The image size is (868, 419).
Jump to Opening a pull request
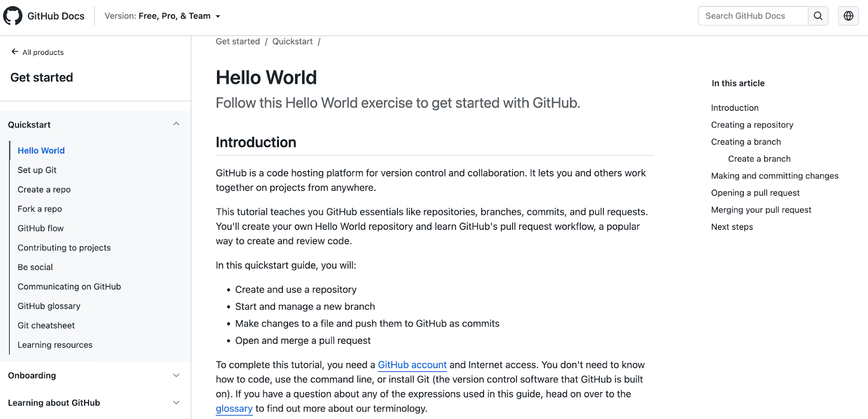pos(755,193)
